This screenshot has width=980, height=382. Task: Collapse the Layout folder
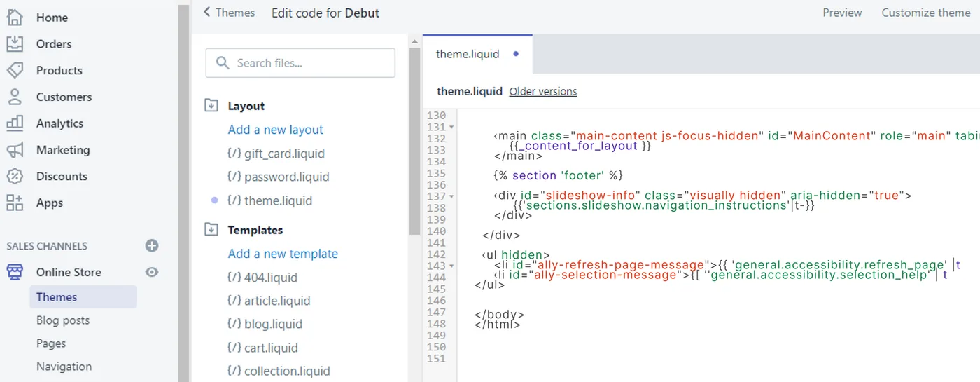[211, 106]
